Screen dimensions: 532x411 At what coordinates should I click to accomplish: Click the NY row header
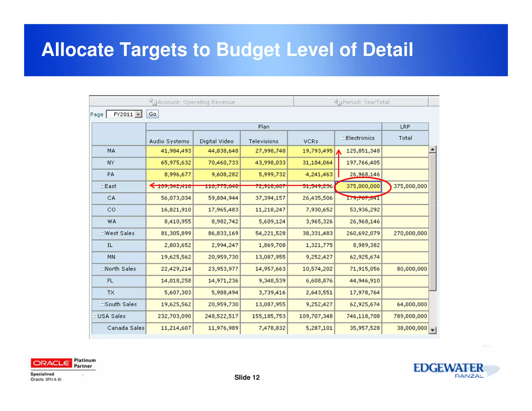[119, 163]
